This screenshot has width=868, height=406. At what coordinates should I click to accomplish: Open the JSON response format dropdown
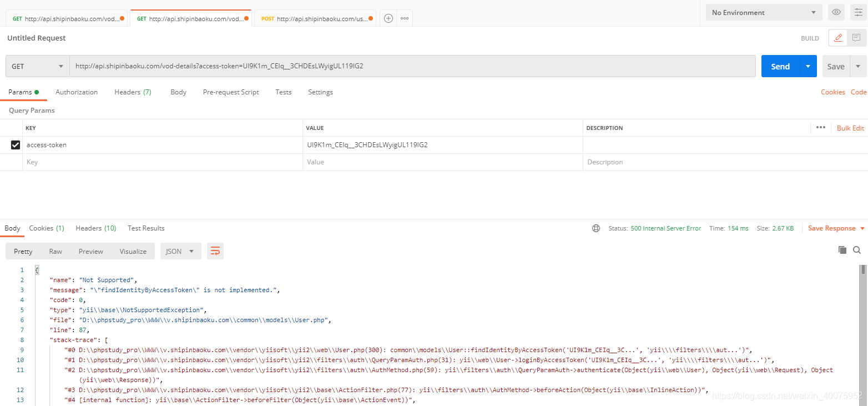(x=181, y=251)
